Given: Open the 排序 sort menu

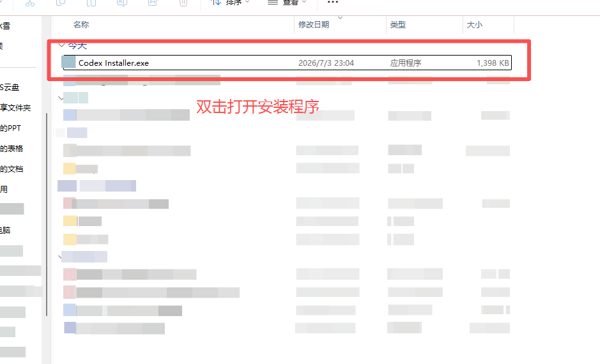Looking at the screenshot, I should coord(230,3).
